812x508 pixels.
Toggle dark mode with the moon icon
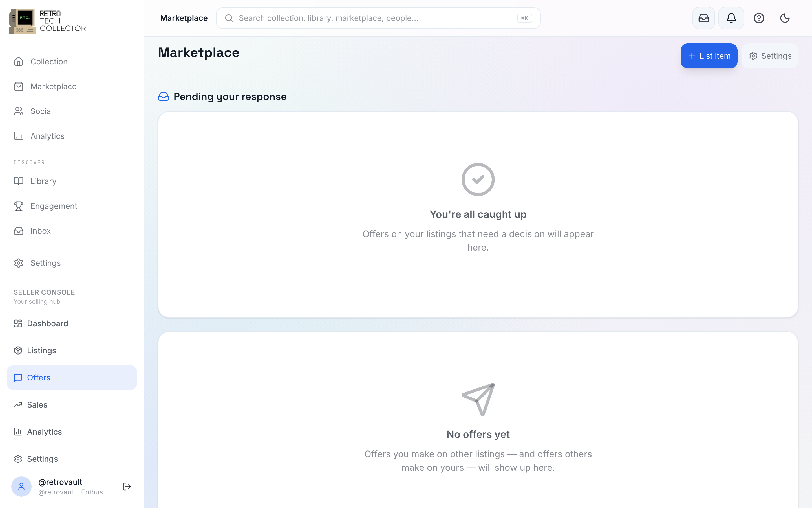click(785, 18)
